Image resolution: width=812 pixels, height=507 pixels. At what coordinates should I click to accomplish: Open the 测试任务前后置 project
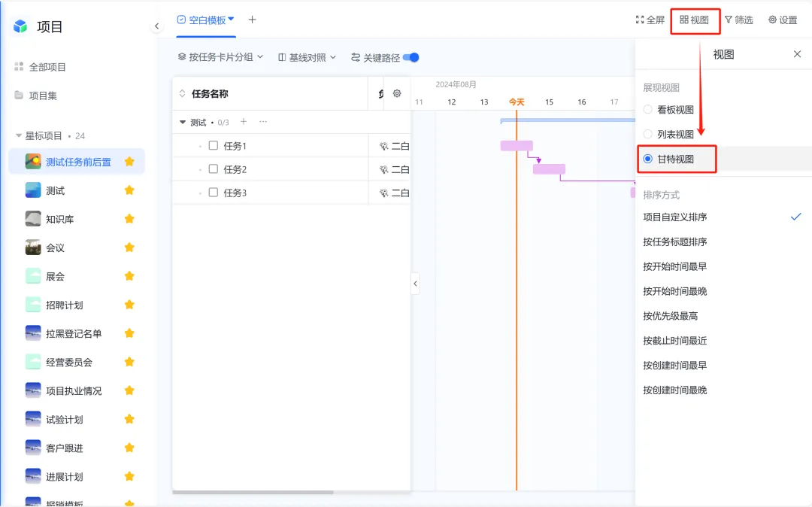pyautogui.click(x=78, y=162)
